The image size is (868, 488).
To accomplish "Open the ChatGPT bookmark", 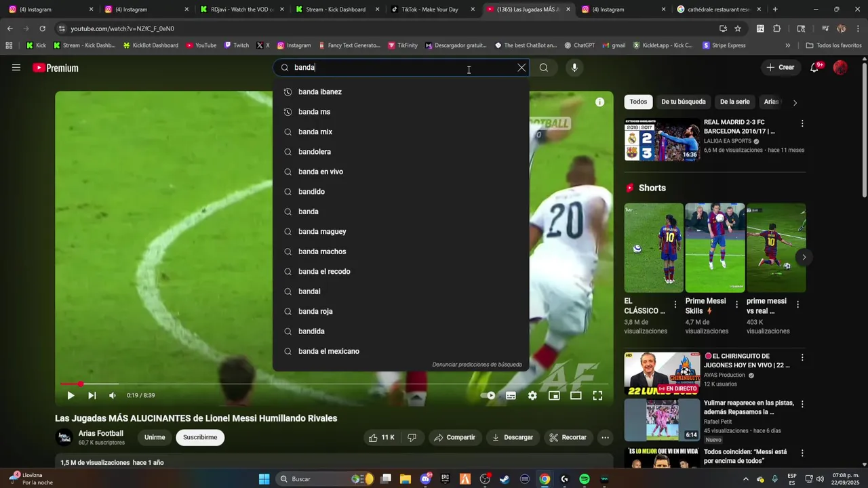I will [x=579, y=45].
